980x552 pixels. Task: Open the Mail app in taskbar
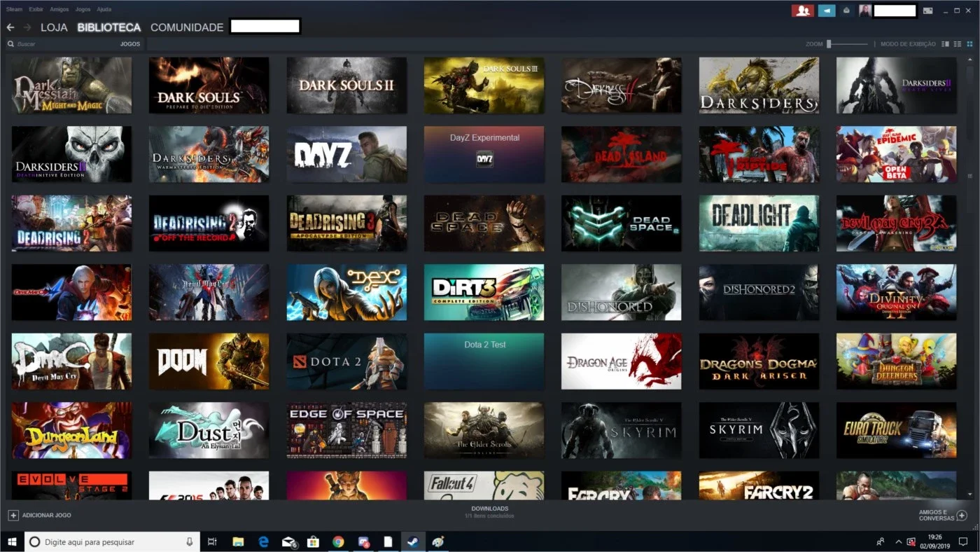tap(288, 541)
